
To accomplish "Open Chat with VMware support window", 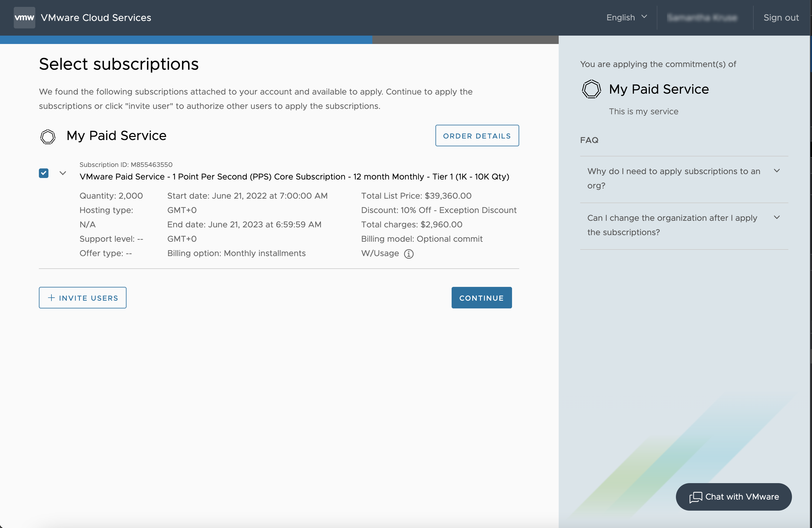I will tap(734, 497).
